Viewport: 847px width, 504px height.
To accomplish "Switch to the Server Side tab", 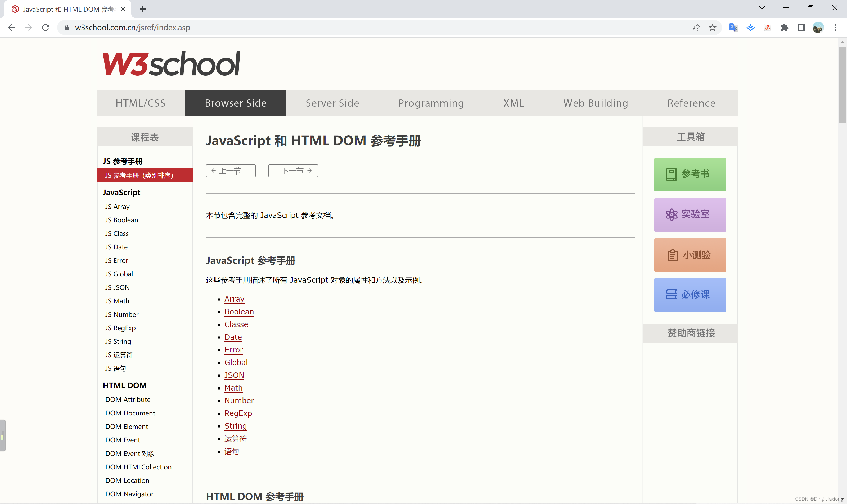I will tap(332, 103).
